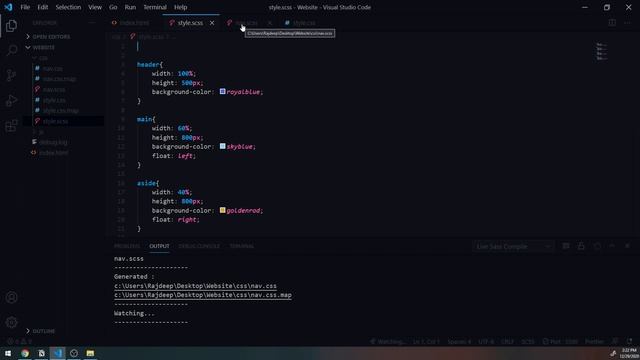The image size is (640, 360).
Task: Open Windows Start menu
Action: pos(8,353)
